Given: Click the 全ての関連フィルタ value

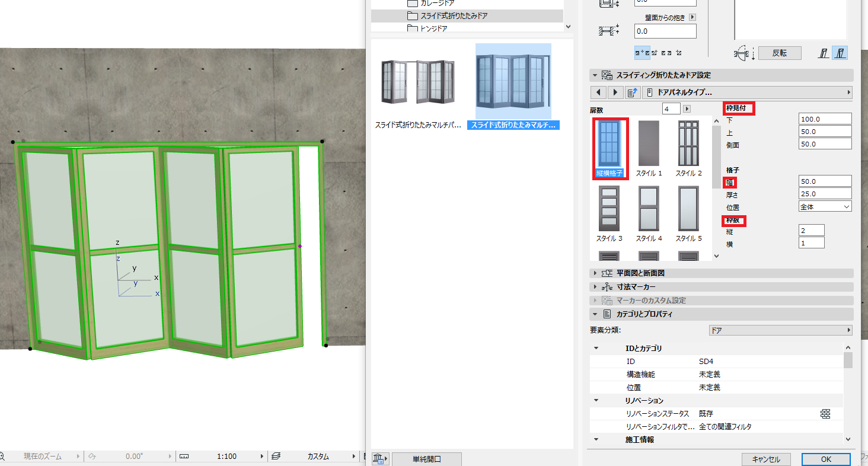Looking at the screenshot, I should click(x=726, y=427).
